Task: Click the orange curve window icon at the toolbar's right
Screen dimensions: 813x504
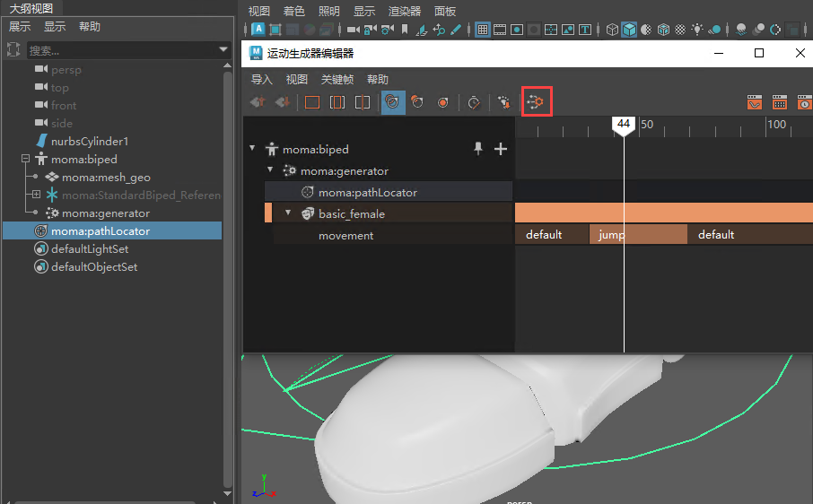Action: point(755,102)
